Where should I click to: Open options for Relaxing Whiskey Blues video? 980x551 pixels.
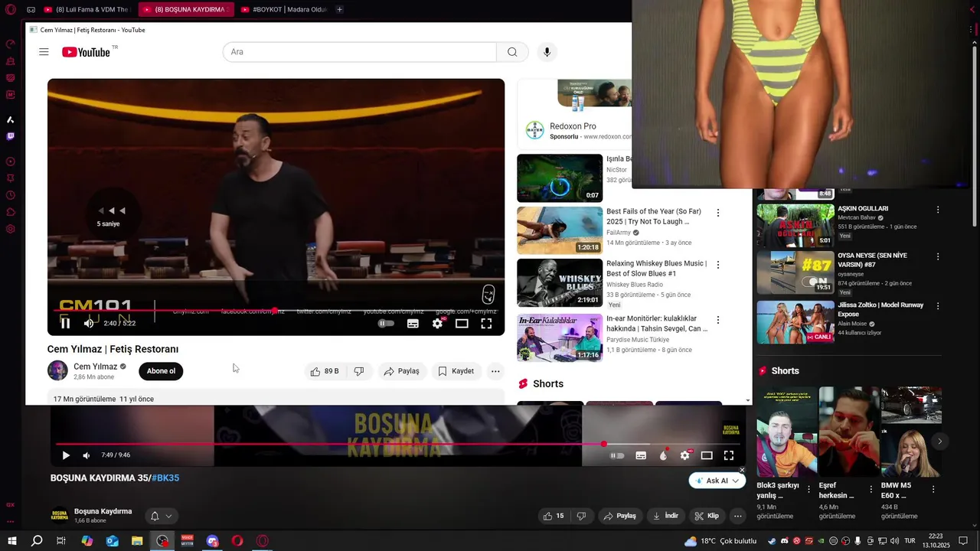718,265
